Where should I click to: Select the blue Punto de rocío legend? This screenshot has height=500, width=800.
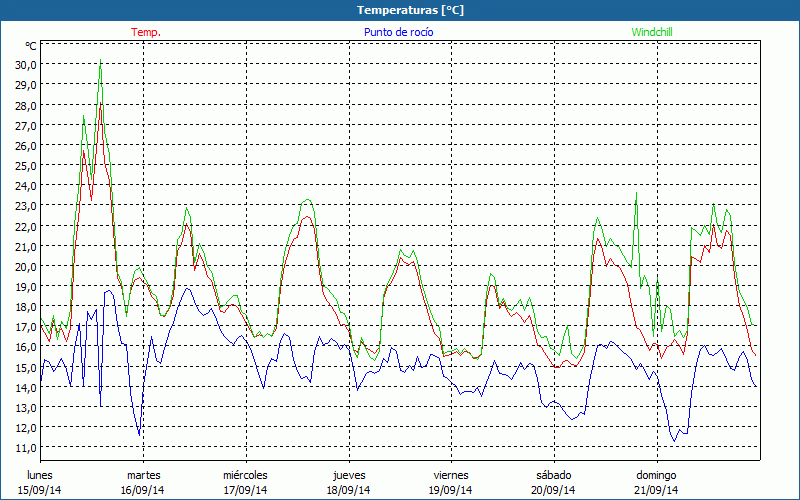[398, 32]
